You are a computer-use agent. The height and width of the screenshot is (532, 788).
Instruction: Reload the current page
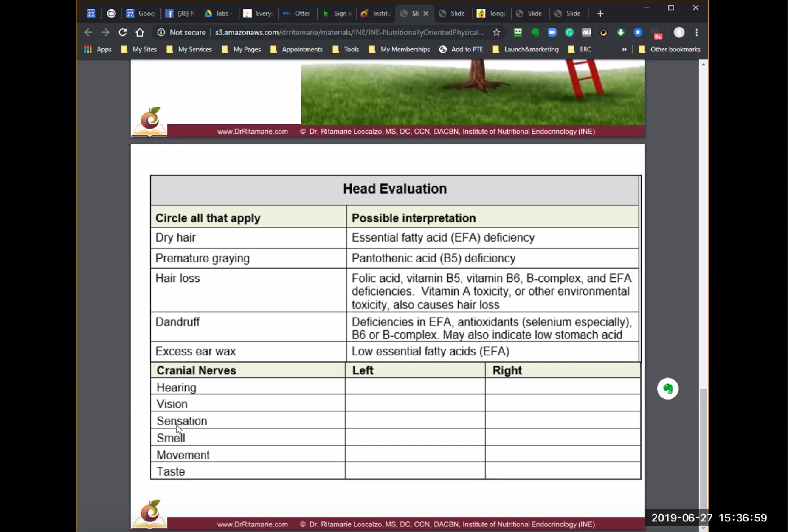pos(122,32)
